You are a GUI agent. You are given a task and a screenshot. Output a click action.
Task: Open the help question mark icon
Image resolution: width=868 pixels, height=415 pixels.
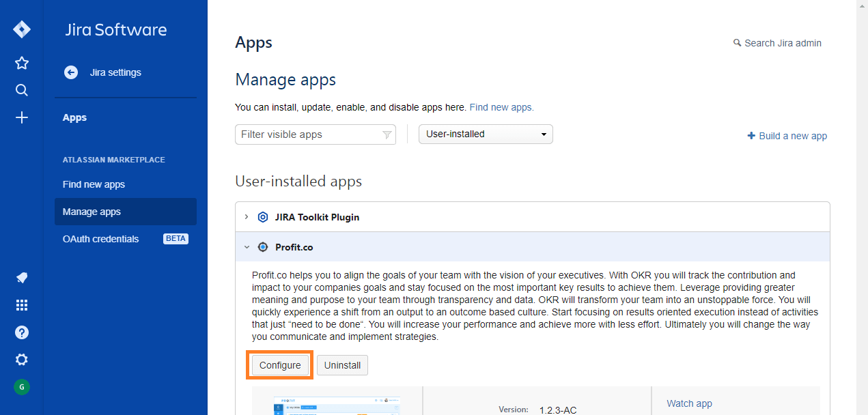click(22, 332)
